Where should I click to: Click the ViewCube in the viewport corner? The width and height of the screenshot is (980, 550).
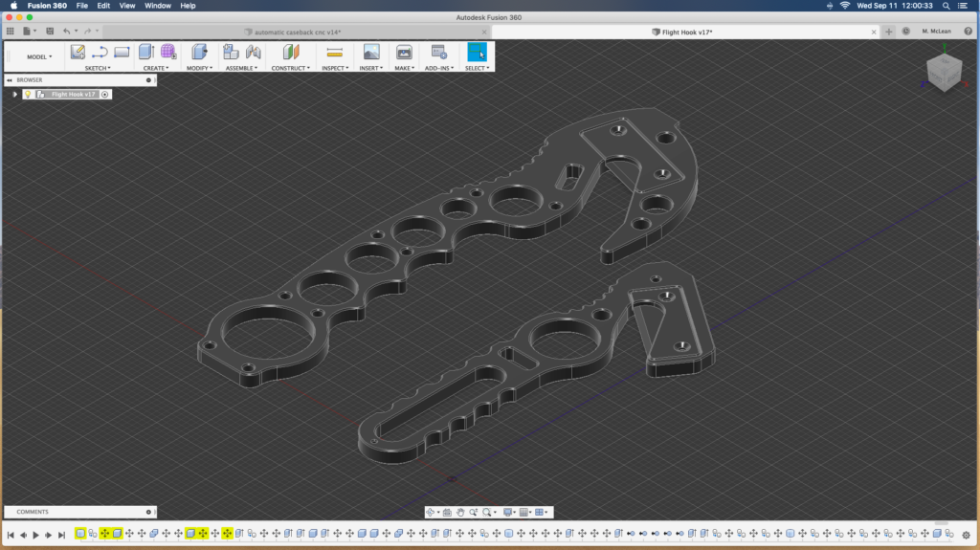click(x=943, y=72)
